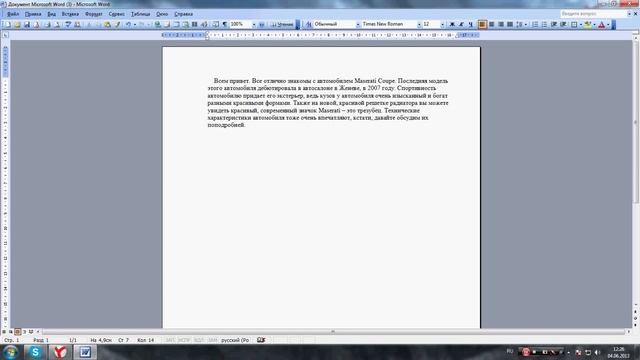Open the Styles and Formatting pane icon
Image resolution: width=640 pixels, height=360 pixels.
tap(309, 24)
